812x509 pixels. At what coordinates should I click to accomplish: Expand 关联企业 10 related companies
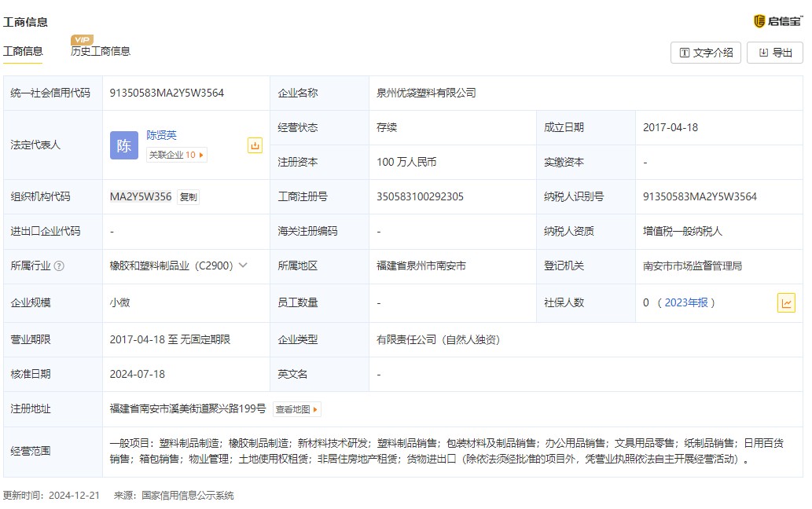pos(176,155)
